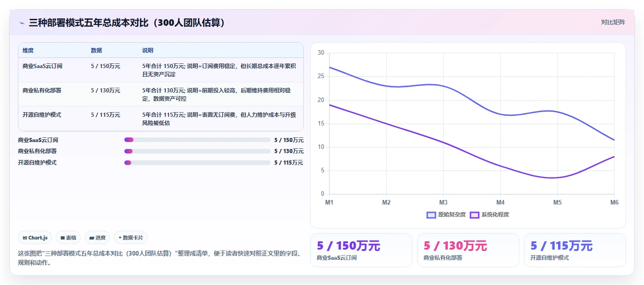
Task: Select the Chart.js tag chip
Action: click(x=35, y=238)
